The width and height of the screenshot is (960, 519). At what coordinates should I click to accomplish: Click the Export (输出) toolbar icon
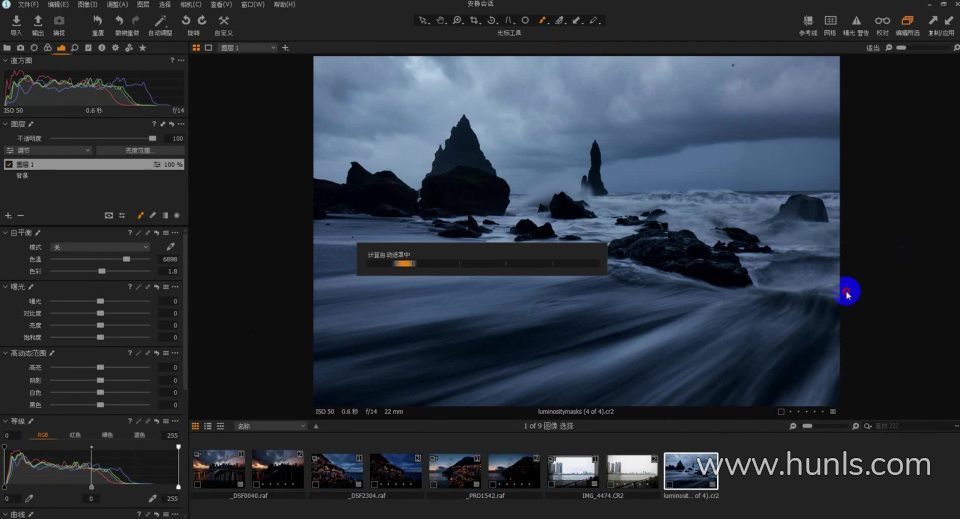click(37, 21)
